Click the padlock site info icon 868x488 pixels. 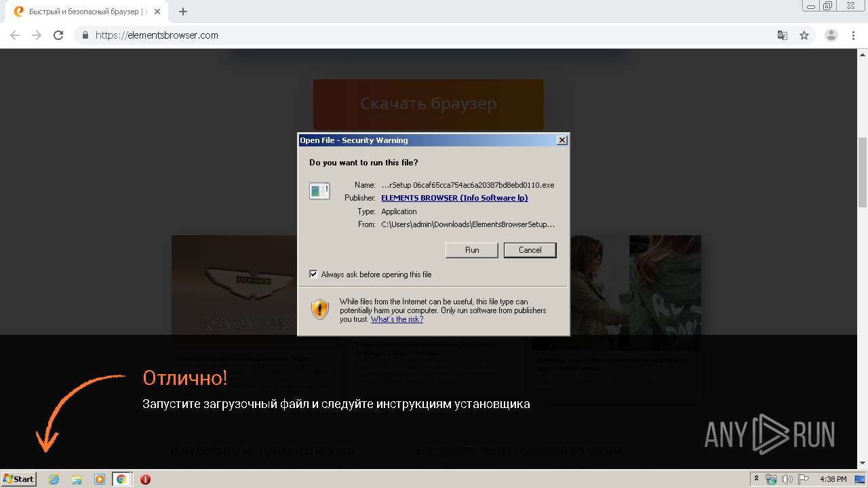pyautogui.click(x=85, y=35)
